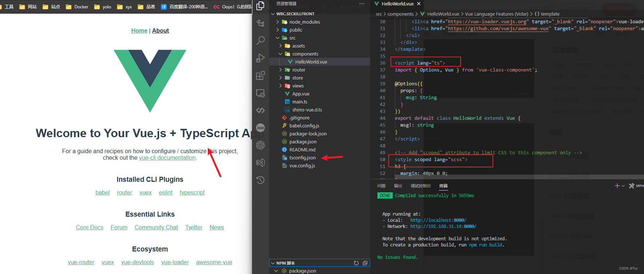Click the Json tool icon in activity bar
This screenshot has width=644, height=274.
pos(260,128)
